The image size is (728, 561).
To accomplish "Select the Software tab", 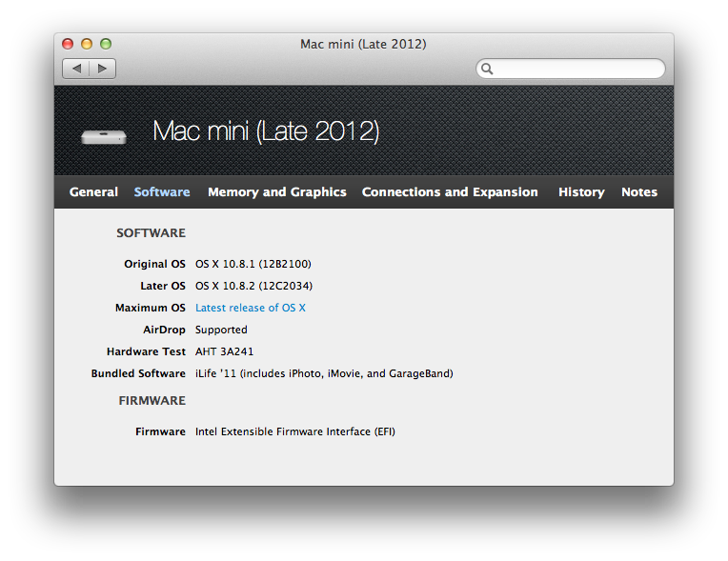I will pyautogui.click(x=162, y=192).
